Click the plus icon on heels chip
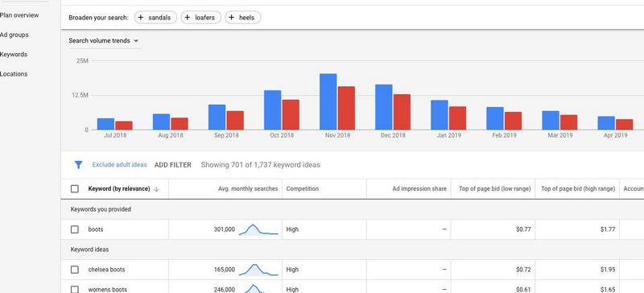 point(232,18)
